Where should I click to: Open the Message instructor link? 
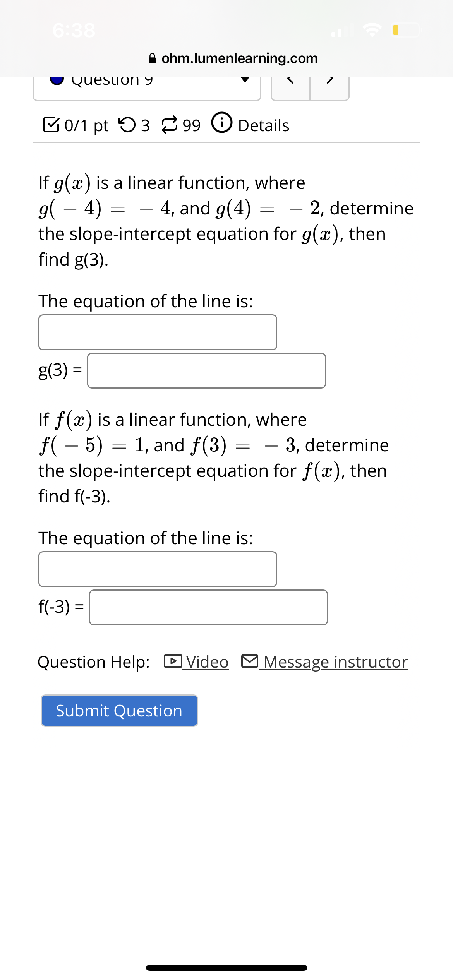336,661
